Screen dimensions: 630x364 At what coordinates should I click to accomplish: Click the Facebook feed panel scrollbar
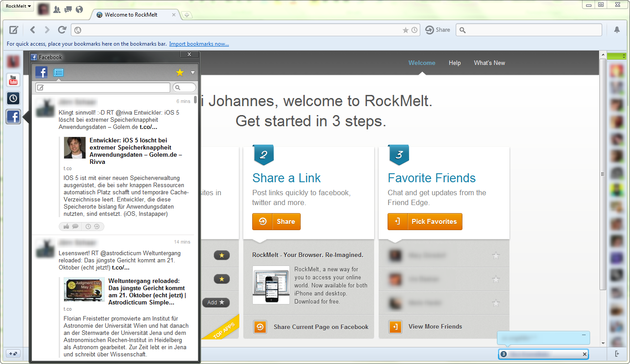click(195, 99)
